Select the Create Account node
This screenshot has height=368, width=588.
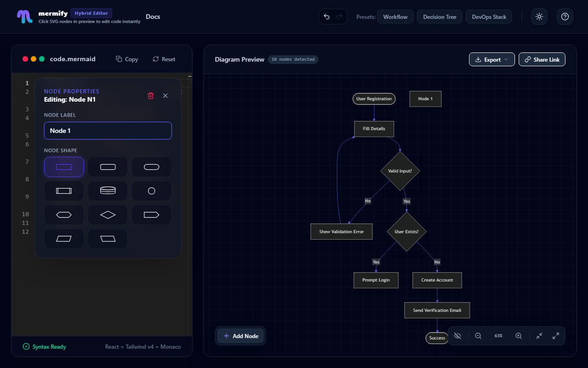pos(437,280)
